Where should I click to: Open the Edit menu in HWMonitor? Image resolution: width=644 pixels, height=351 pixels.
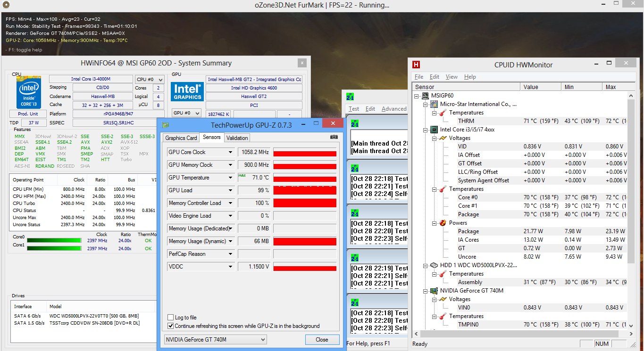tap(435, 77)
